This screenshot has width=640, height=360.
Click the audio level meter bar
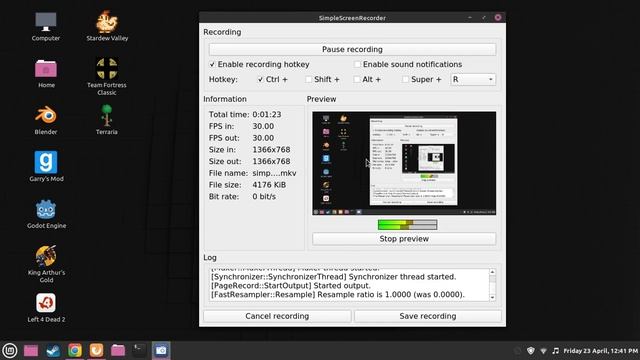pyautogui.click(x=407, y=224)
